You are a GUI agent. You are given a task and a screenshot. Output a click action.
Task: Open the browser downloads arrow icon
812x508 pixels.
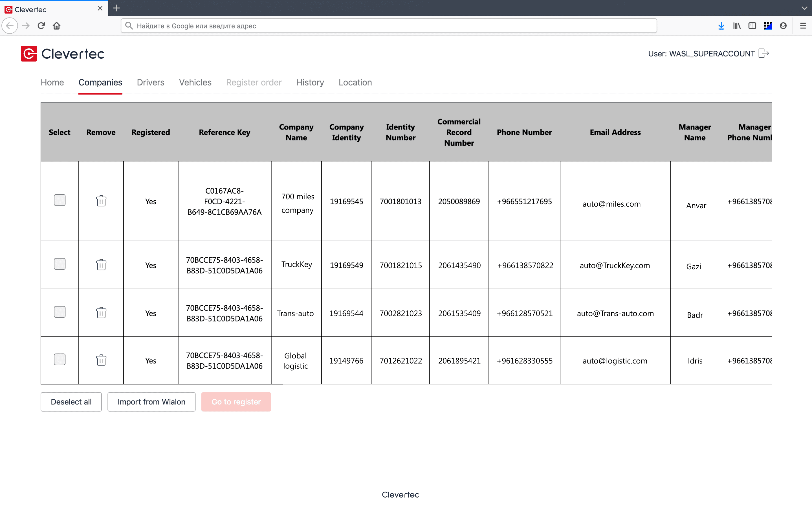point(721,26)
